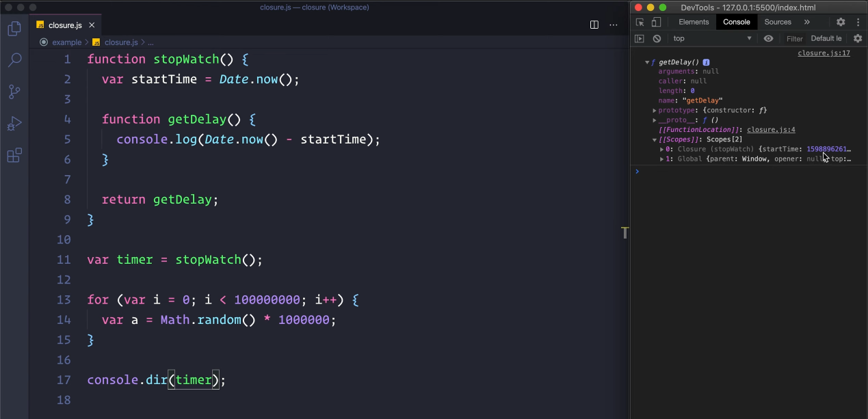Screen dimensions: 868x419
Task: Click the name: "getDelay" row
Action: coord(690,100)
